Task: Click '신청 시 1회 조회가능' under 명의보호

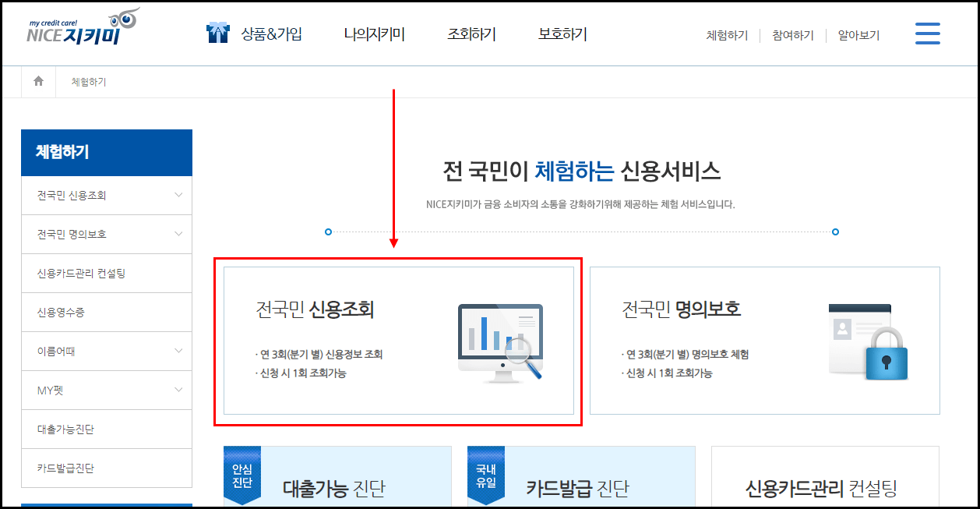Action: pos(667,373)
